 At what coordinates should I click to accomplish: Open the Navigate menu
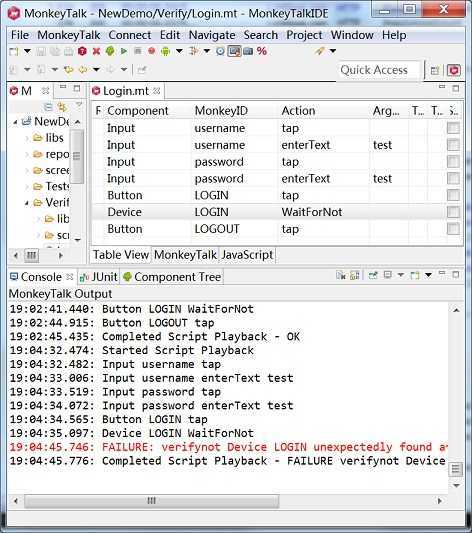(212, 35)
